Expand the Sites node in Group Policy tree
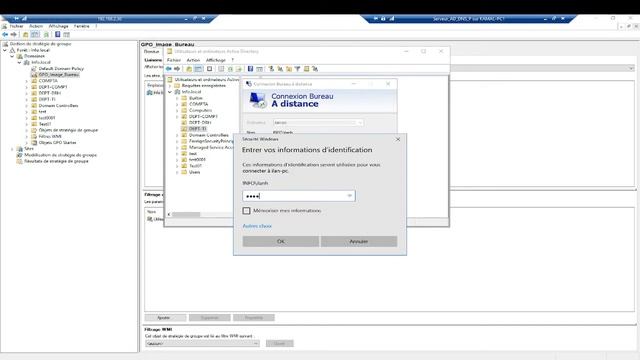The height and width of the screenshot is (360, 640). click(12, 149)
